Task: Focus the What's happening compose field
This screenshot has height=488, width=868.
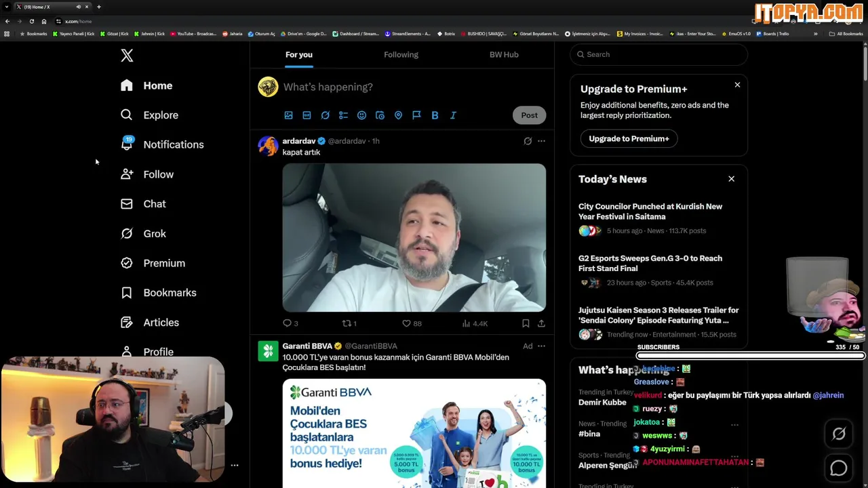Action: pos(414,87)
